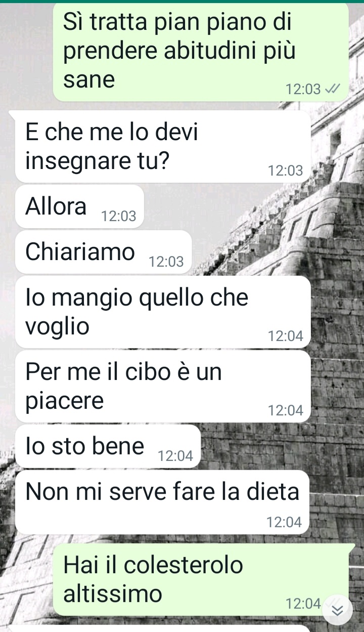Screen dimensions: 364x632
Task: Tap the 12:03 timestamp on the 'Allora' message
Action: (x=119, y=217)
